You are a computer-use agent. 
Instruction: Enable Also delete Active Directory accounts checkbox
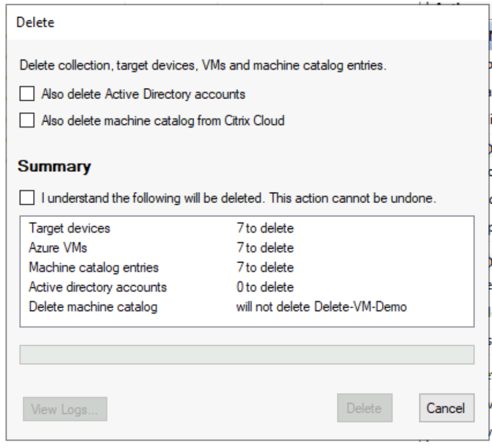coord(26,94)
